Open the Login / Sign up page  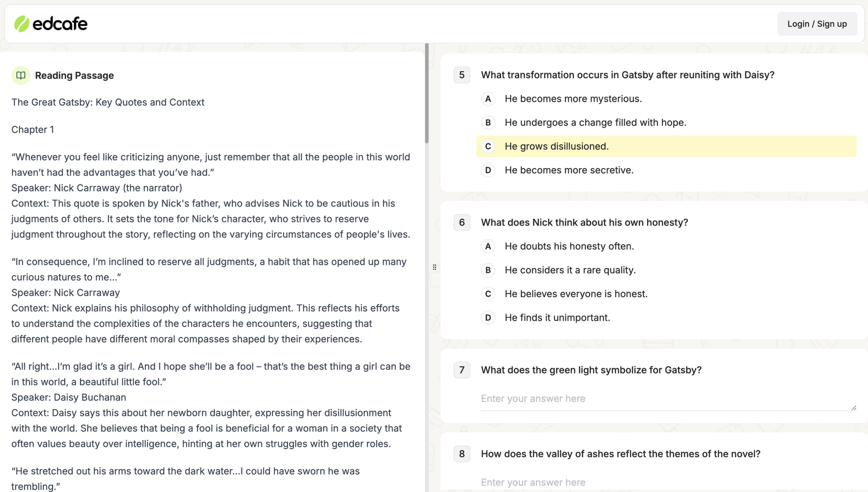(x=816, y=23)
